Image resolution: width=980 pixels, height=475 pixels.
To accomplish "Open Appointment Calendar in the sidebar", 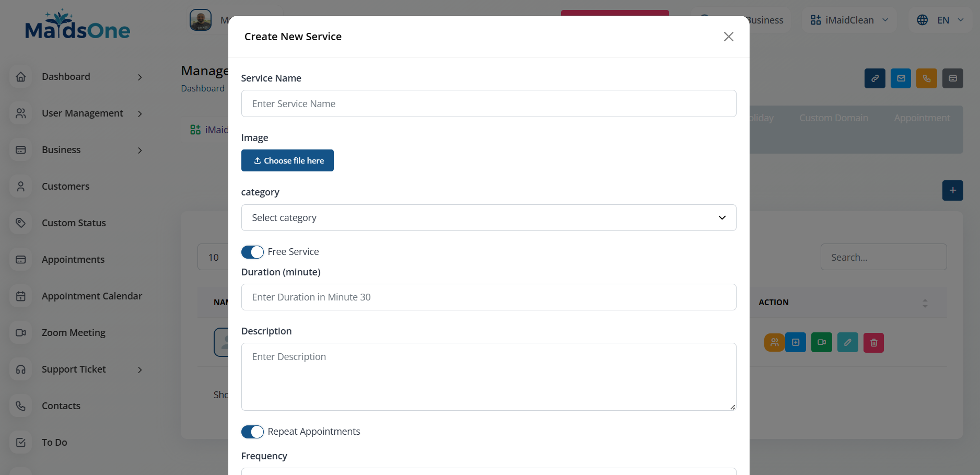I will tap(91, 296).
